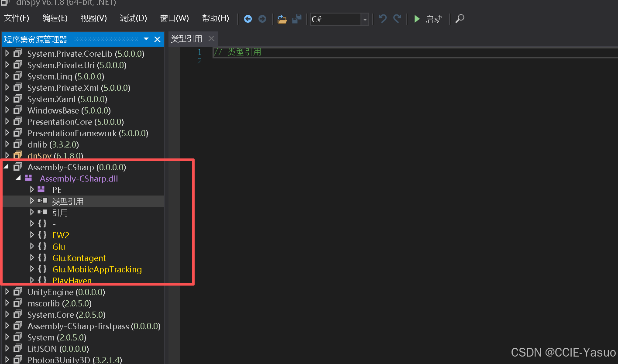This screenshot has width=618, height=364.
Task: Open the 窗口(W) menu
Action: click(x=174, y=18)
